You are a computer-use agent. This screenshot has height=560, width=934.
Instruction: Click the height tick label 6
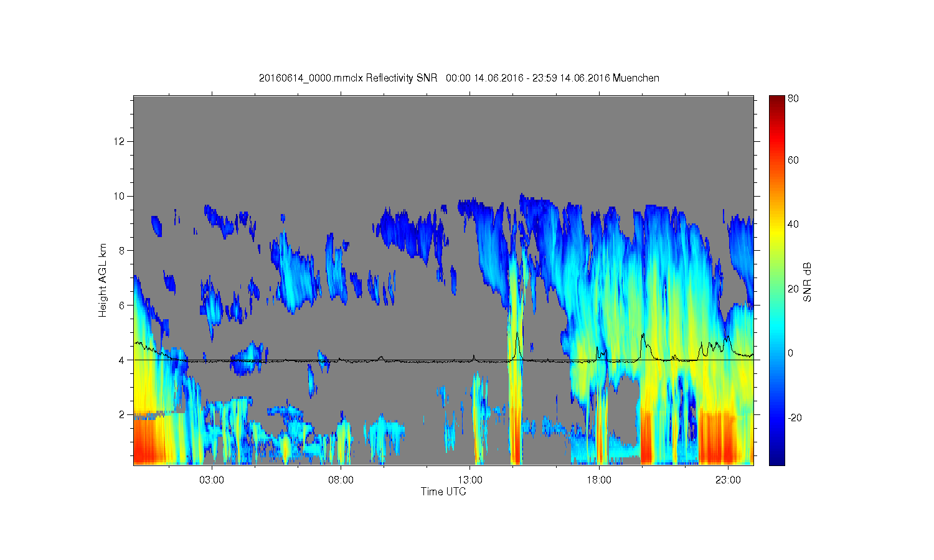[122, 306]
